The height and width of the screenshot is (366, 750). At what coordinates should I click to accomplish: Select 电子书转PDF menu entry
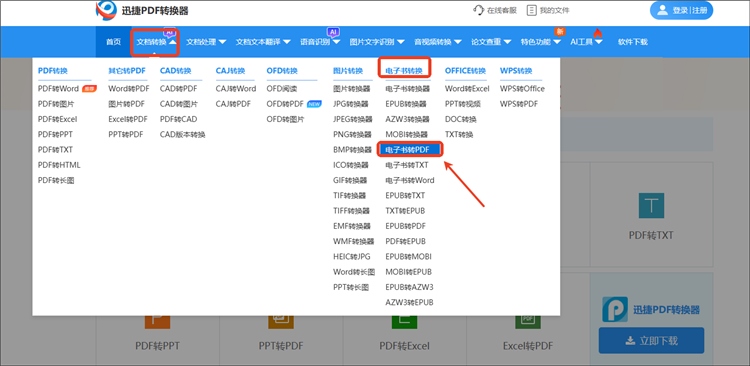[411, 150]
